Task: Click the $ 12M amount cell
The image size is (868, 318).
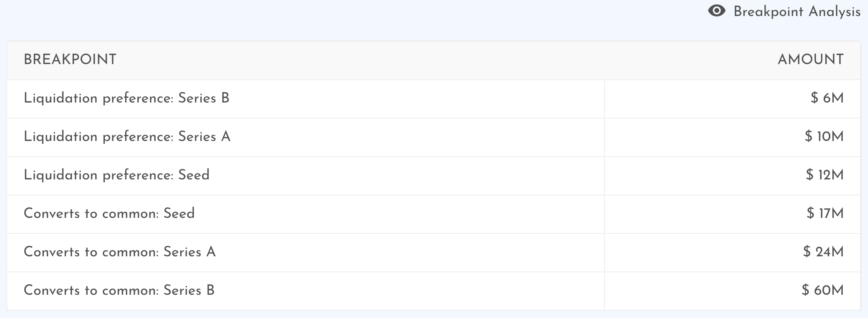Action: (x=732, y=175)
